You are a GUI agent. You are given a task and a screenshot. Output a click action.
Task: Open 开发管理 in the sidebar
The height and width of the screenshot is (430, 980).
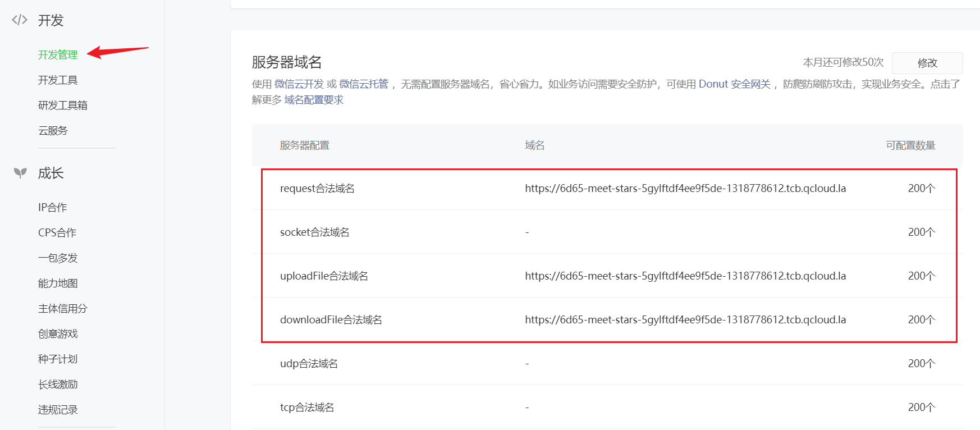(58, 54)
